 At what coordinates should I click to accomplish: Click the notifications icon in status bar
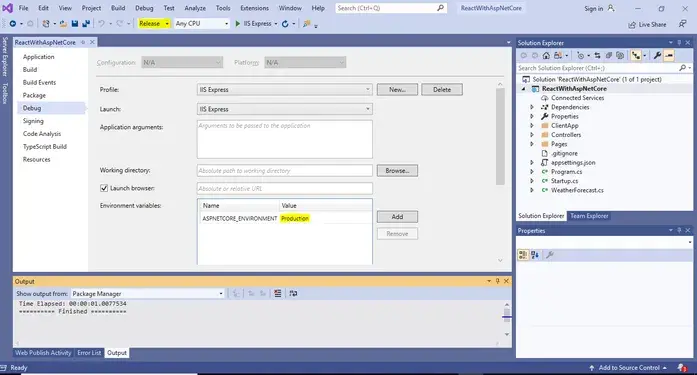(681, 367)
